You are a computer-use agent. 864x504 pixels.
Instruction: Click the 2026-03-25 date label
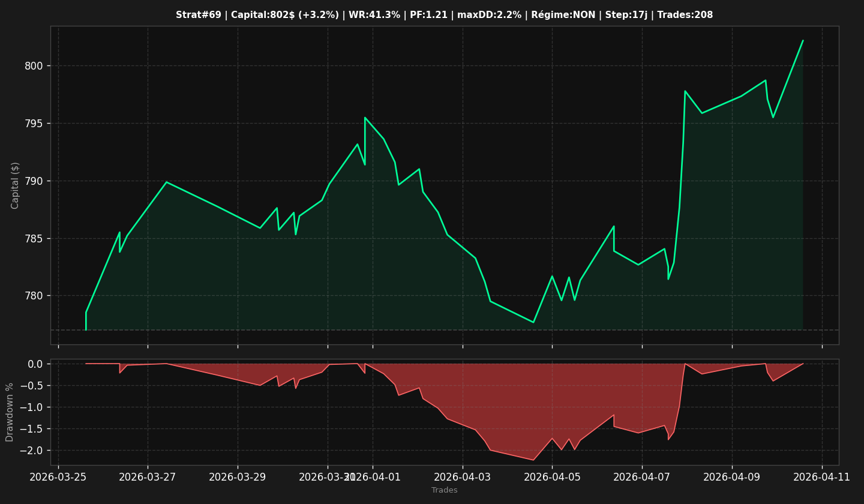(x=58, y=478)
